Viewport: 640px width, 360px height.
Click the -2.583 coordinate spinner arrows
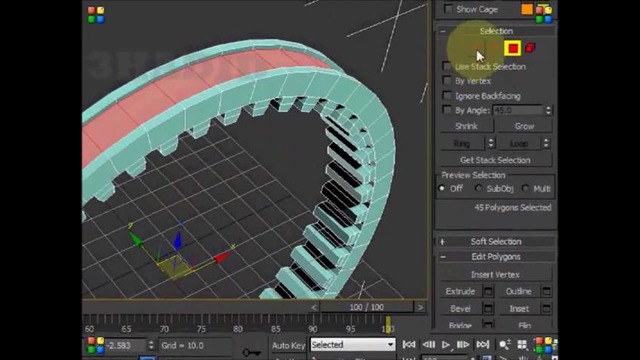(151, 345)
